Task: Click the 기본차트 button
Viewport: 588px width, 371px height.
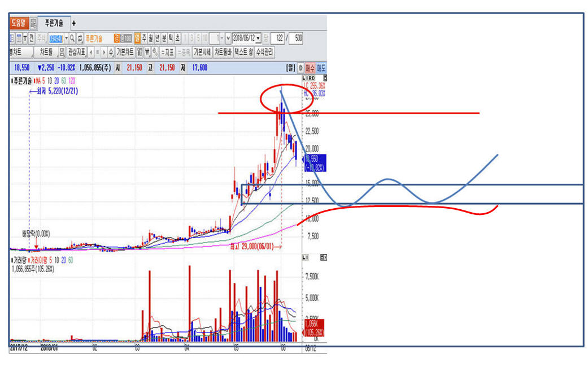Action: click(125, 53)
